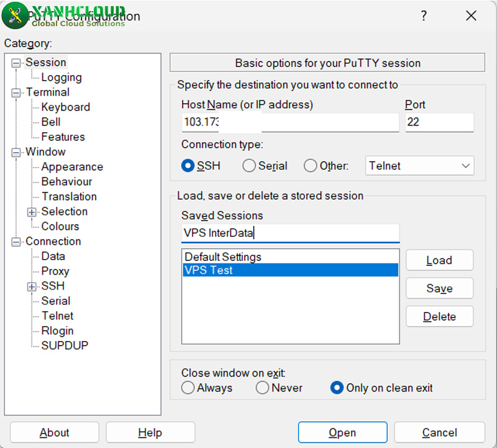Select the Proxy category
This screenshot has width=497, height=448.
click(x=55, y=271)
